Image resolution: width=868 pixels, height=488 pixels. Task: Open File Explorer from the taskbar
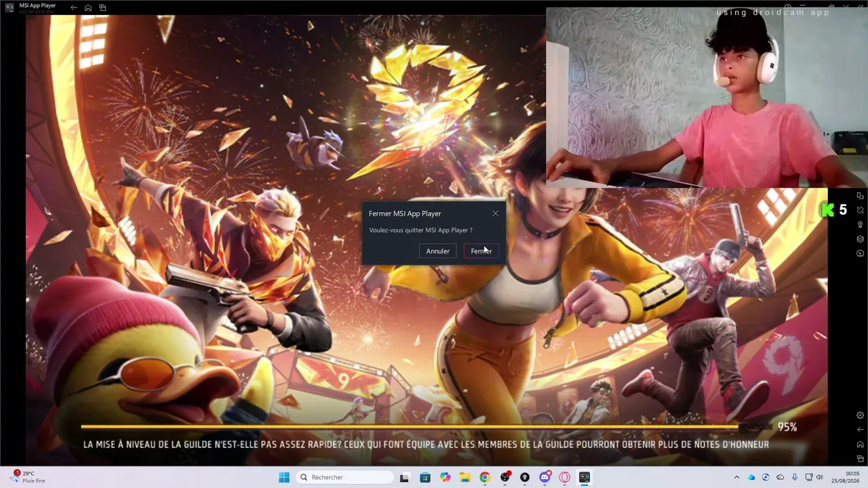[x=465, y=477]
